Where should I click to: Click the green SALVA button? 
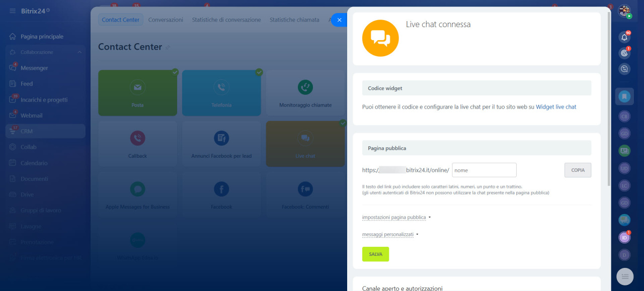(375, 254)
